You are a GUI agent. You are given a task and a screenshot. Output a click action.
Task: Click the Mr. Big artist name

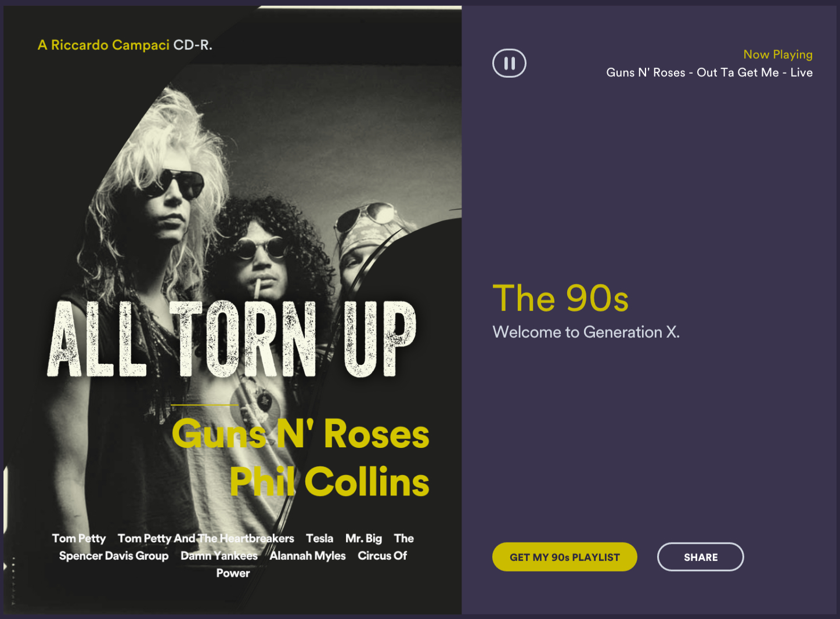[363, 538]
